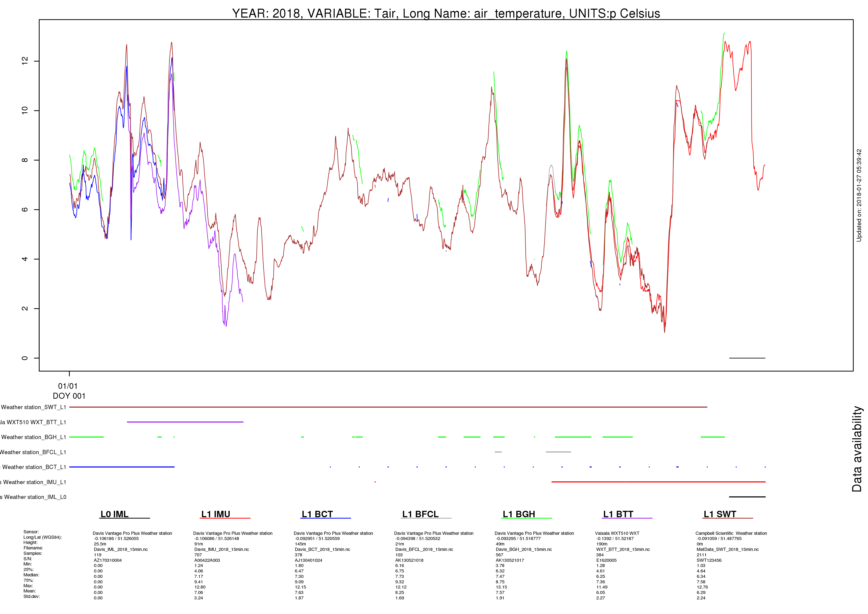Click filename Davis_BGH_2018_15min.nc
This screenshot has height=614, width=868.
524,549
